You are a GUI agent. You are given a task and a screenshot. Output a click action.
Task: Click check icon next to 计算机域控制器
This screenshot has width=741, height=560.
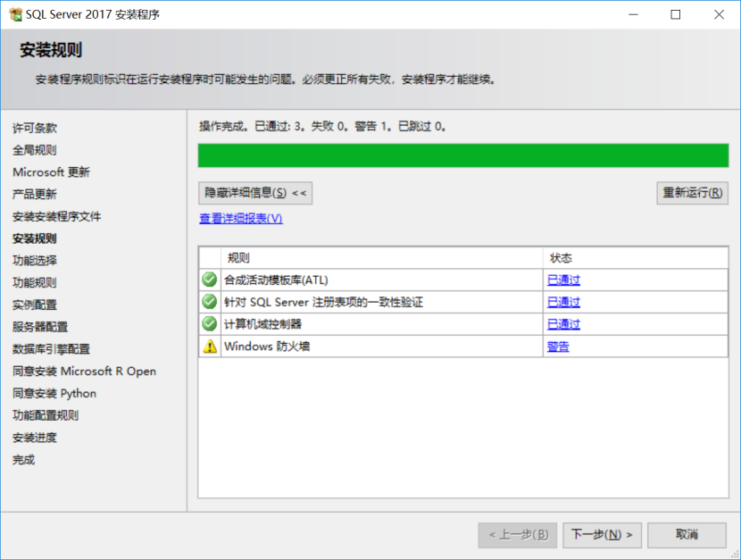coord(209,324)
